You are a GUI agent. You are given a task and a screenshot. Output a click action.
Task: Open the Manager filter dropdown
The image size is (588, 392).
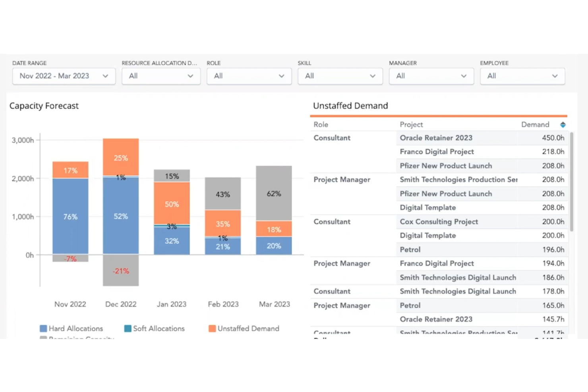[x=431, y=76]
